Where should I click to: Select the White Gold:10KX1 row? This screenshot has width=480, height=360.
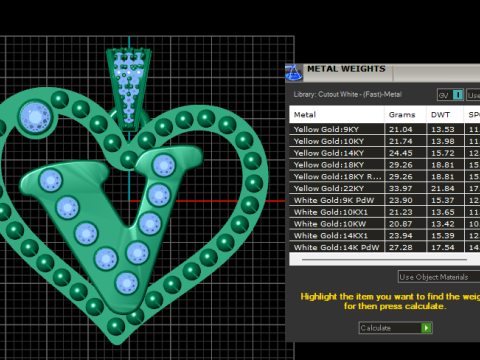click(x=385, y=212)
